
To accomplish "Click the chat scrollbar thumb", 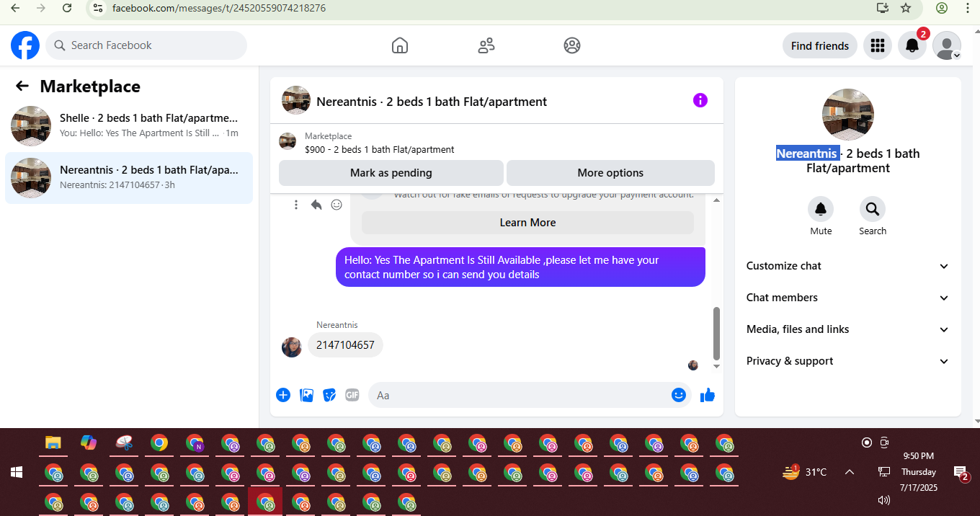I will [x=716, y=333].
